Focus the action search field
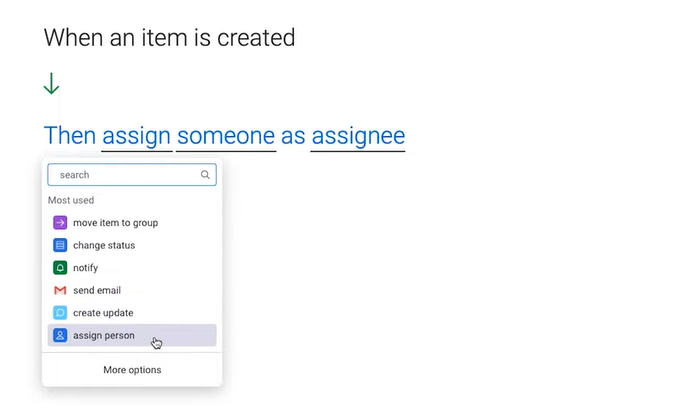This screenshot has width=688, height=416. point(125,175)
